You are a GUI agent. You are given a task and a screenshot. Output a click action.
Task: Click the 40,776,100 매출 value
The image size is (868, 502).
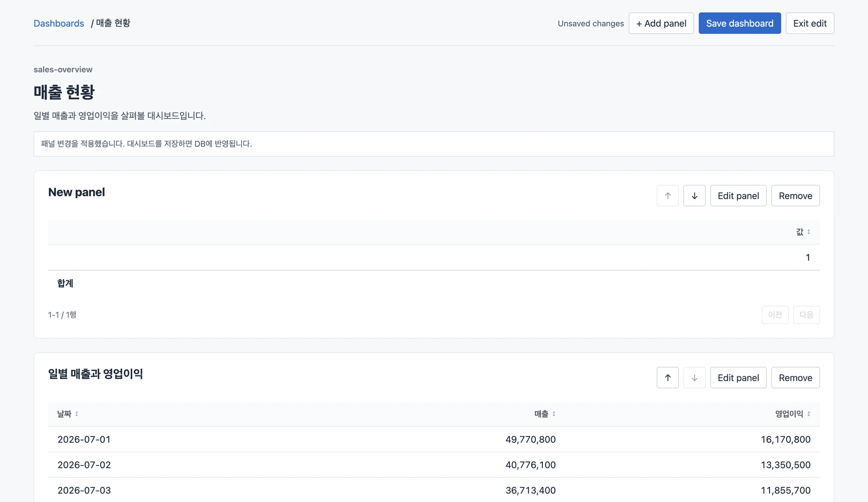(x=530, y=465)
